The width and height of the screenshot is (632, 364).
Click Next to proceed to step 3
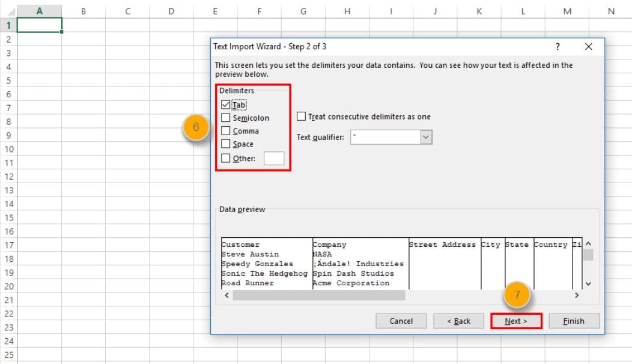[516, 321]
